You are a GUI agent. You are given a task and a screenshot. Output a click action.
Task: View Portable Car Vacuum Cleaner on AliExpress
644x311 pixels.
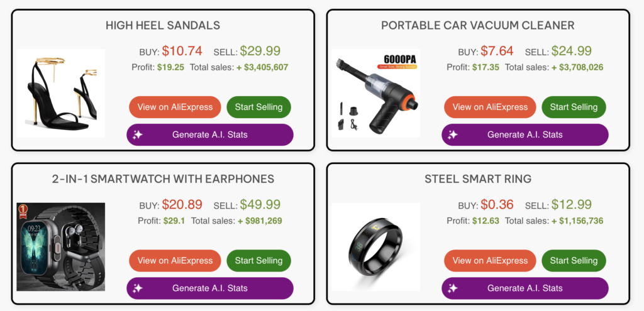click(490, 107)
